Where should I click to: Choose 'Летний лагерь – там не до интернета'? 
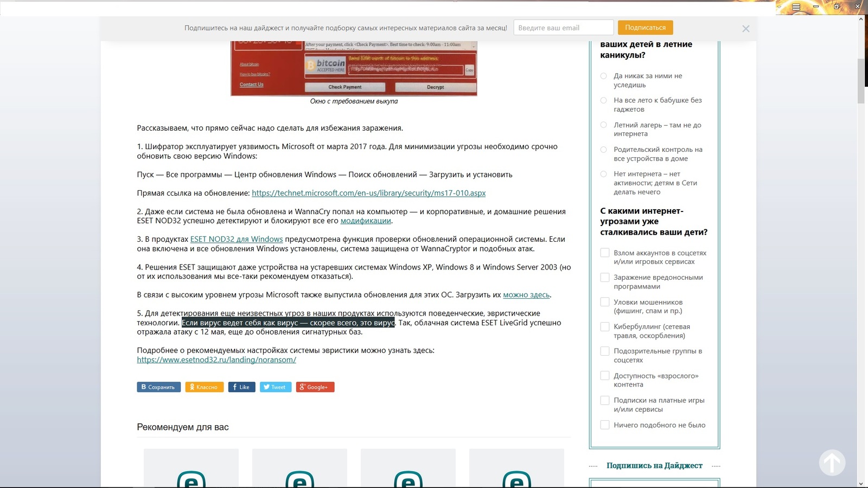click(603, 125)
